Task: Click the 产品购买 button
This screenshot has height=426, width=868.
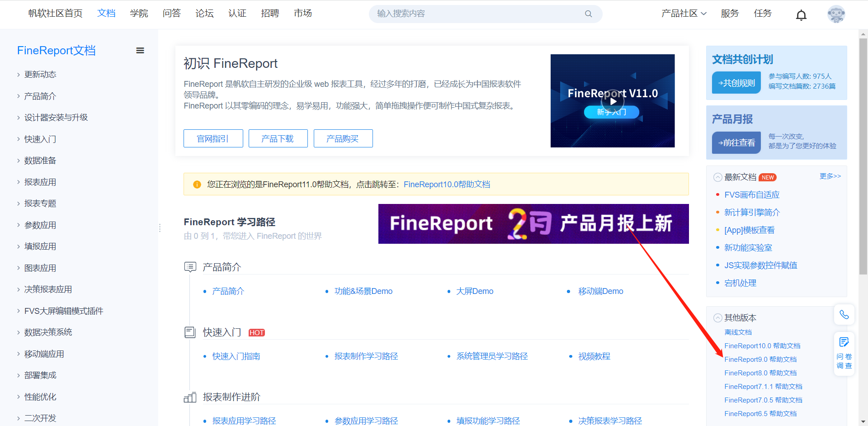Action: pos(343,138)
